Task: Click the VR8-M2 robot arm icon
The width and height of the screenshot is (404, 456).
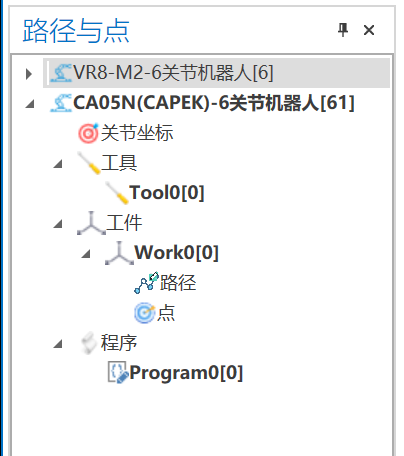Action: pos(61,72)
